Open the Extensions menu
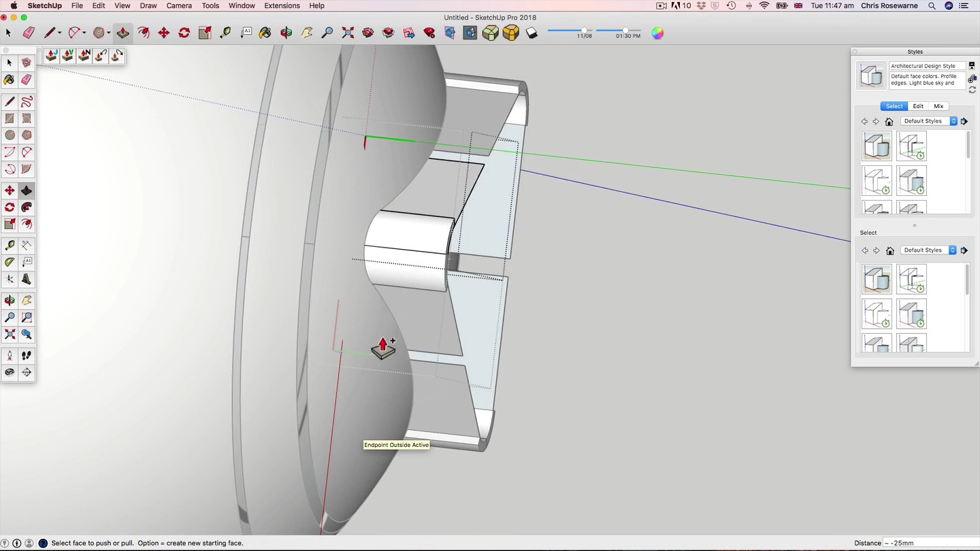 (x=282, y=5)
